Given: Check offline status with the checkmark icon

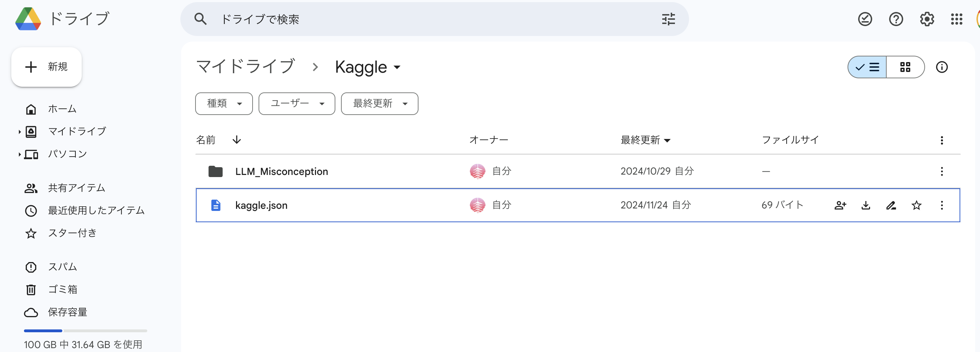Looking at the screenshot, I should tap(865, 19).
